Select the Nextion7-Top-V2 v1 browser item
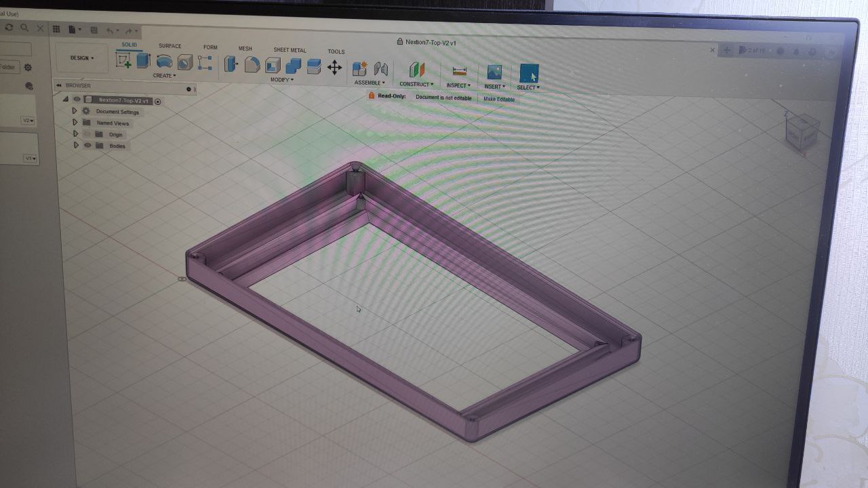 point(123,100)
